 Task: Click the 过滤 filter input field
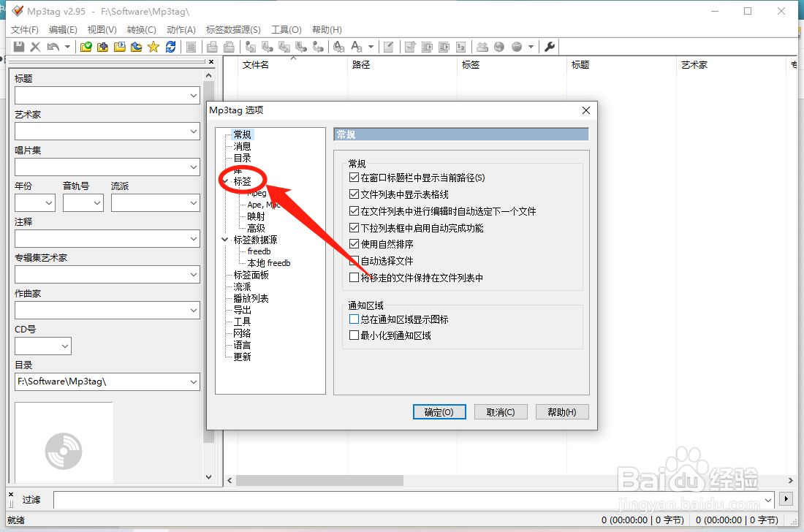pos(413,499)
